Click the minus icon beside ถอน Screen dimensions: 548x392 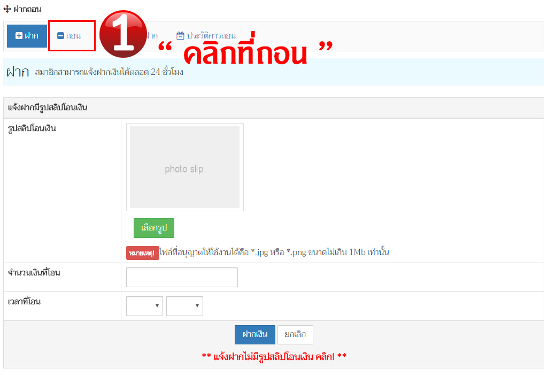[60, 36]
